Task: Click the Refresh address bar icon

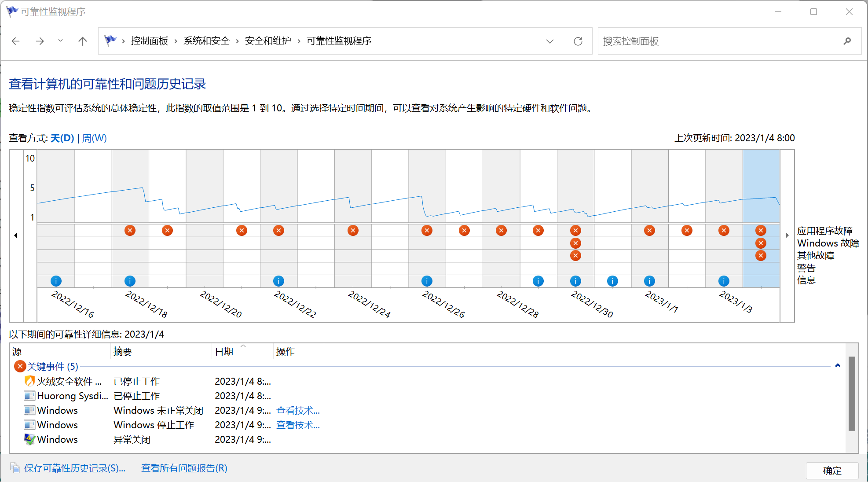Action: click(578, 41)
